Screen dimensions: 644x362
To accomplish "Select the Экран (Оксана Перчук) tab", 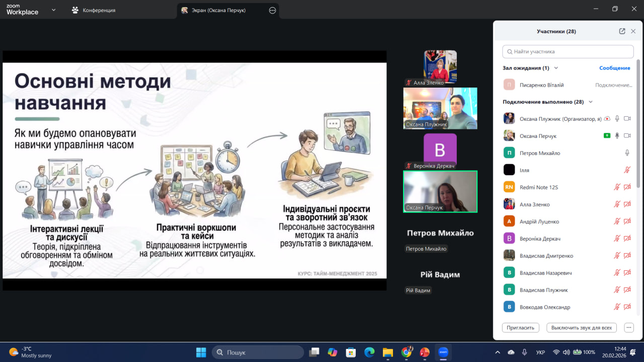I will (x=218, y=10).
